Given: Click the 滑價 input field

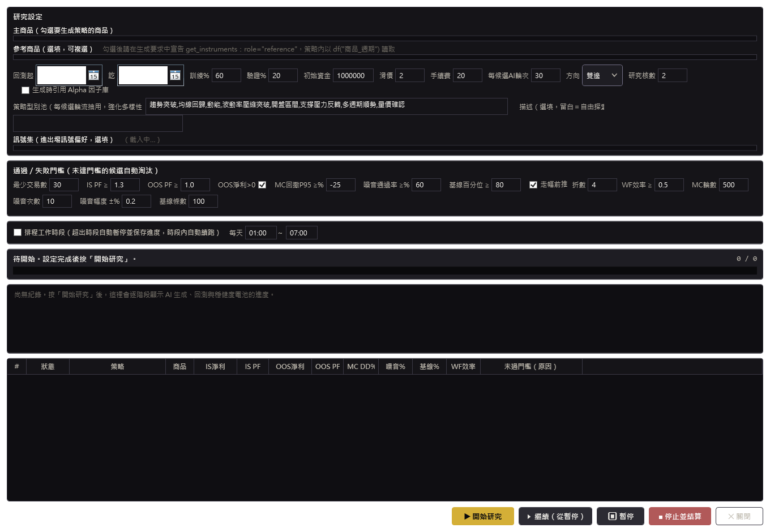Looking at the screenshot, I should 410,75.
